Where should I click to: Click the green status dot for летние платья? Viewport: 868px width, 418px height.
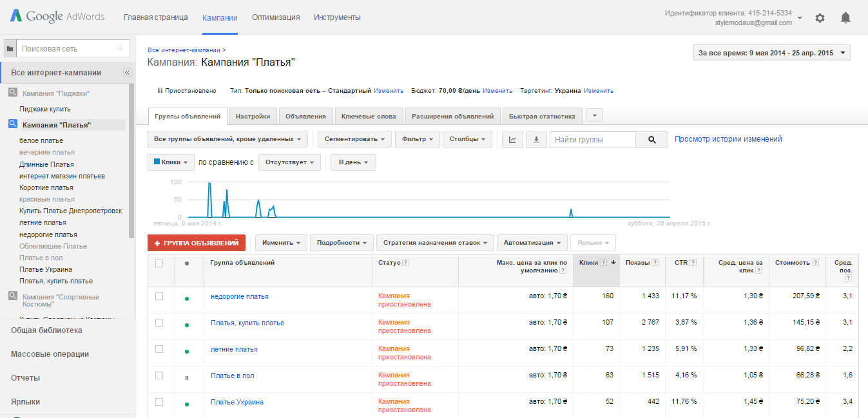point(187,352)
